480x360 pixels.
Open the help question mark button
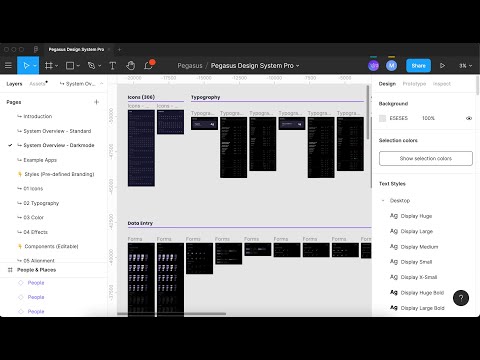pos(461,298)
